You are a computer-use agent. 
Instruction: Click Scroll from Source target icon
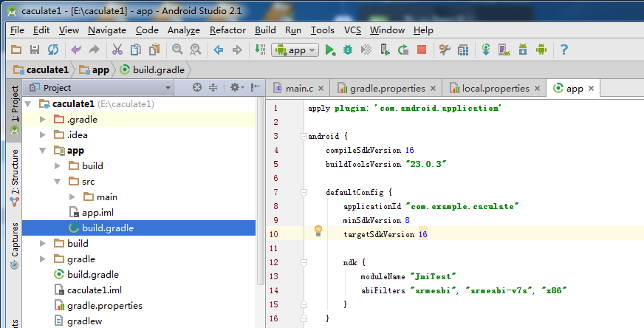click(197, 87)
